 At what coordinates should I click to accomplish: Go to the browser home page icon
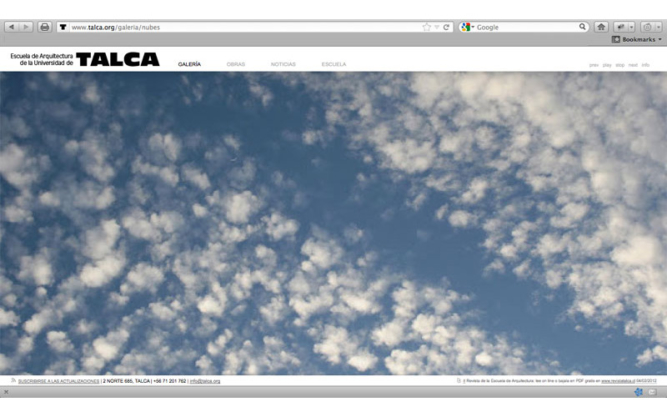point(601,27)
